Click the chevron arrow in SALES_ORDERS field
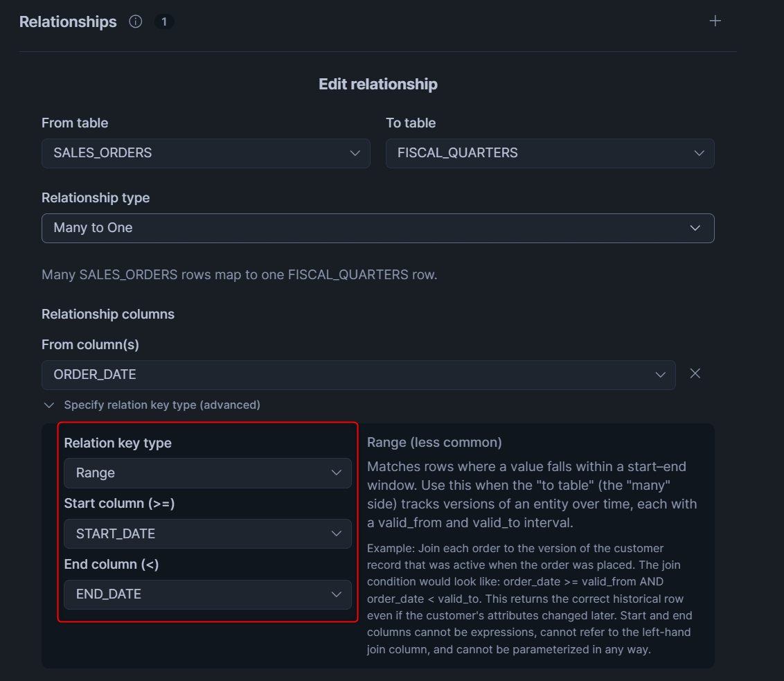 [x=355, y=153]
